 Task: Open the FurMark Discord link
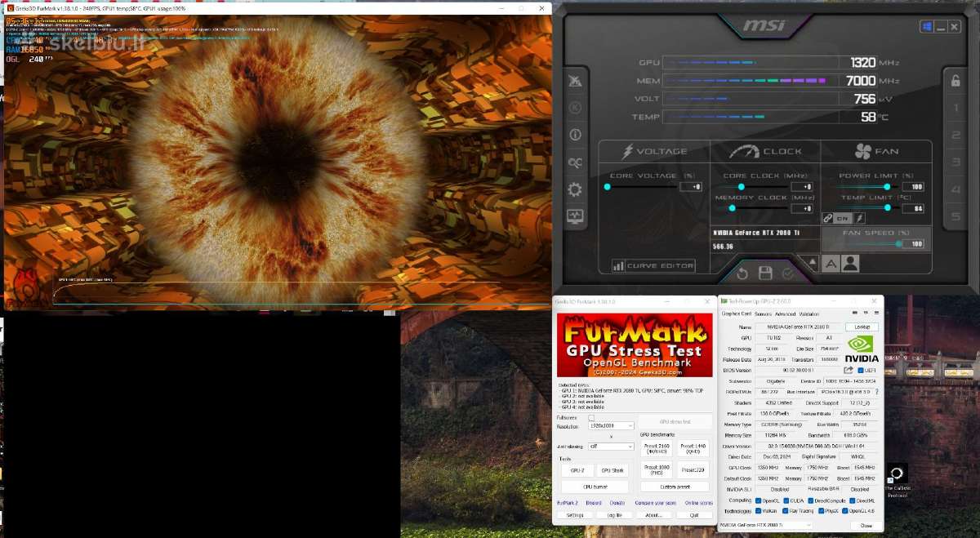(594, 503)
